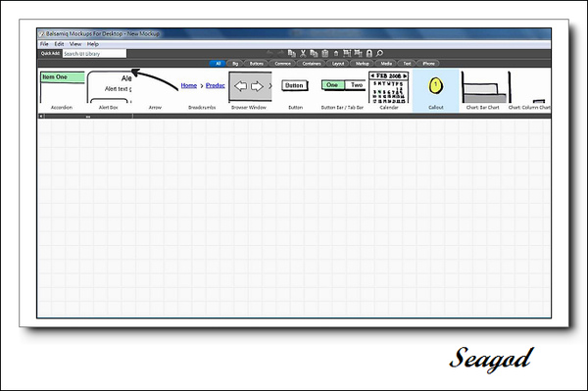Select the Layout library category

tap(338, 64)
